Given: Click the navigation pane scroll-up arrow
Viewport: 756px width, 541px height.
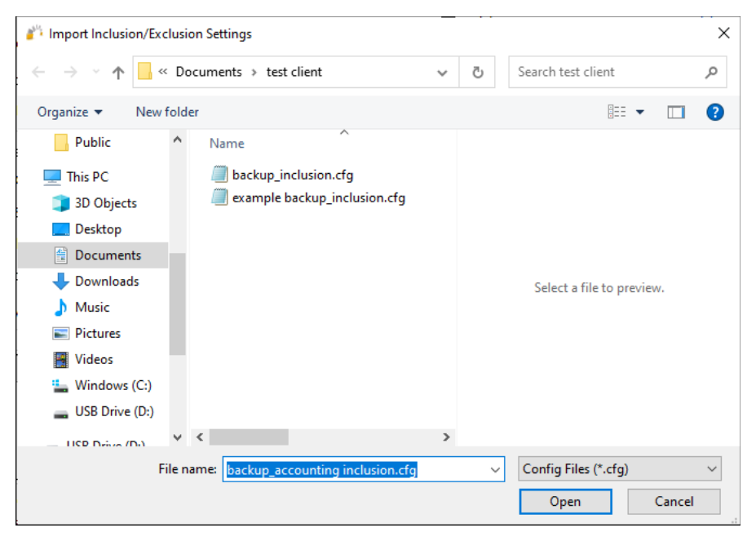Looking at the screenshot, I should click(178, 140).
